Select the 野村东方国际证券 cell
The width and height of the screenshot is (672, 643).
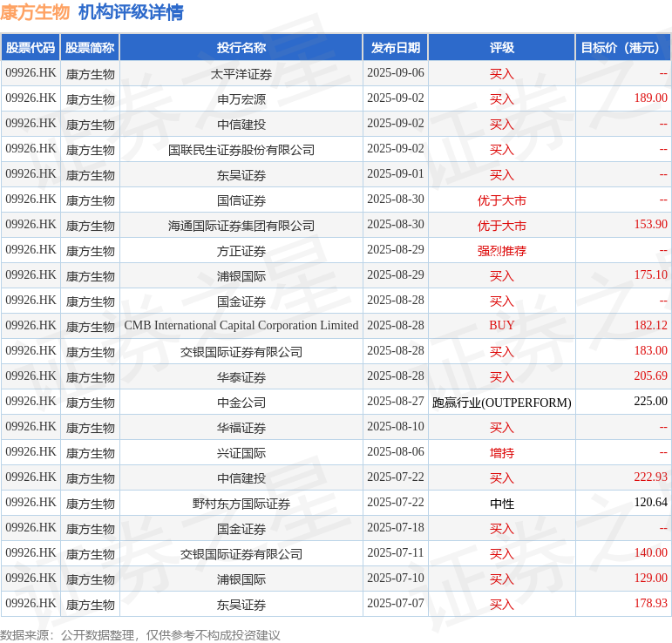click(241, 504)
